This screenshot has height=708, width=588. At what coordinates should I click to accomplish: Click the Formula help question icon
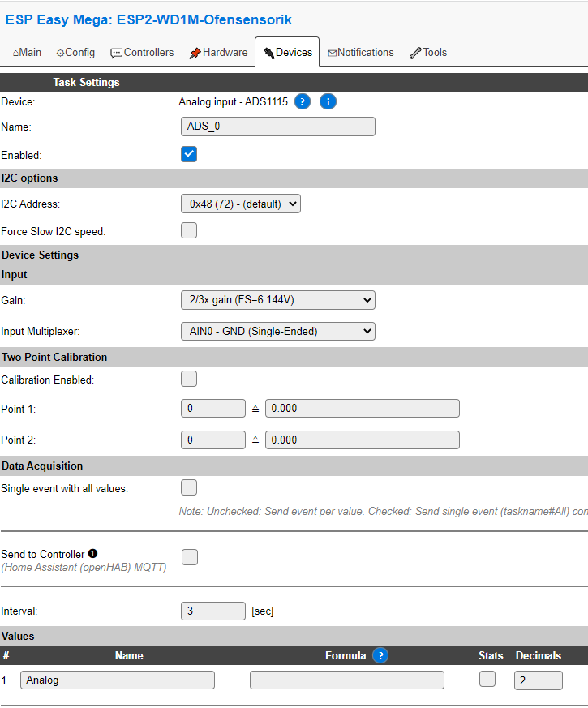(380, 655)
